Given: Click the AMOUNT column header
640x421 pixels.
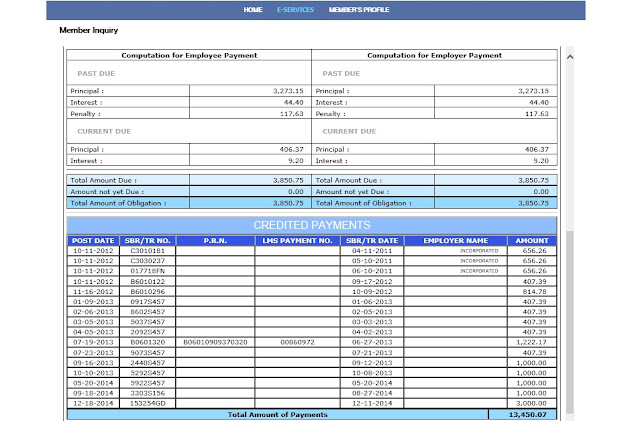Looking at the screenshot, I should pos(532,241).
